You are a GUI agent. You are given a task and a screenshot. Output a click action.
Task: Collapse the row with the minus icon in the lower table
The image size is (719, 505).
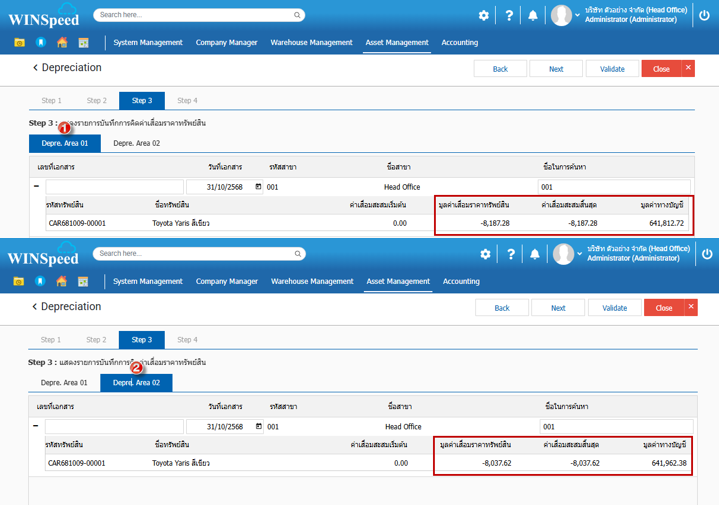point(37,426)
